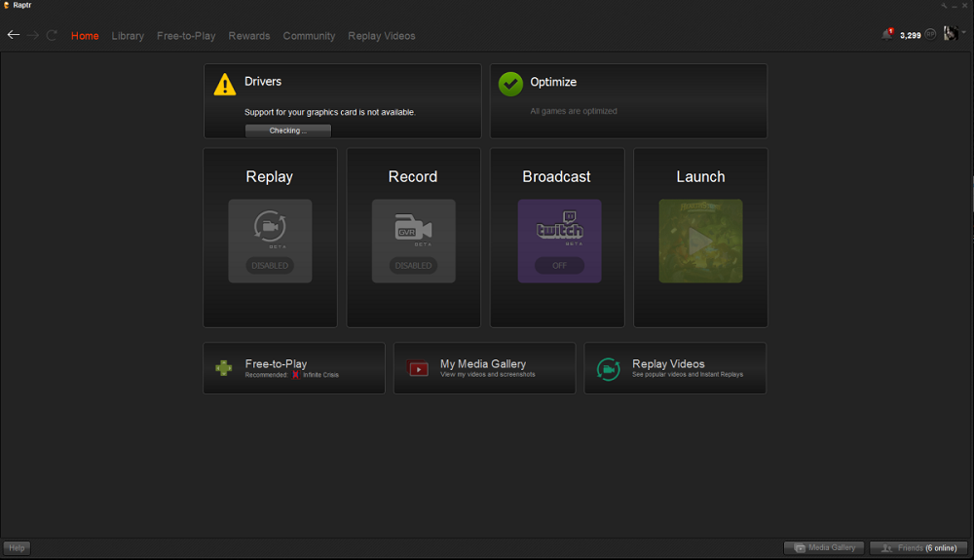The image size is (974, 560).
Task: Switch to the Rewards tab
Action: 249,36
